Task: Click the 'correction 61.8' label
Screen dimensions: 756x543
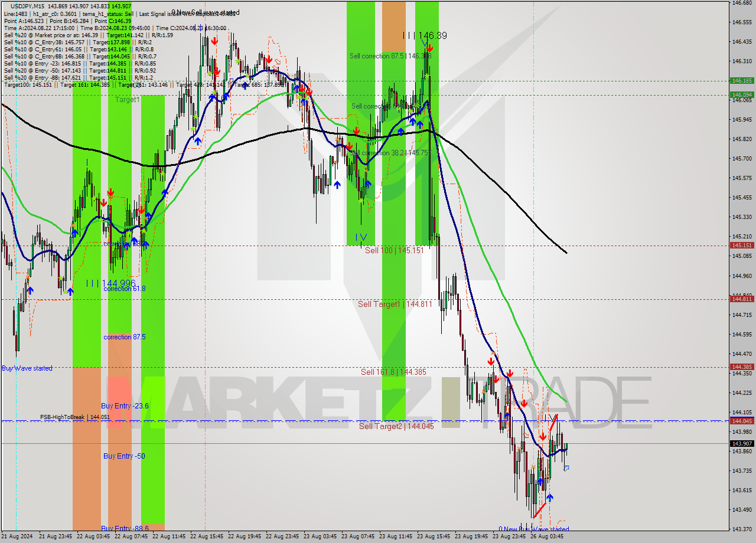Action: 124,289
